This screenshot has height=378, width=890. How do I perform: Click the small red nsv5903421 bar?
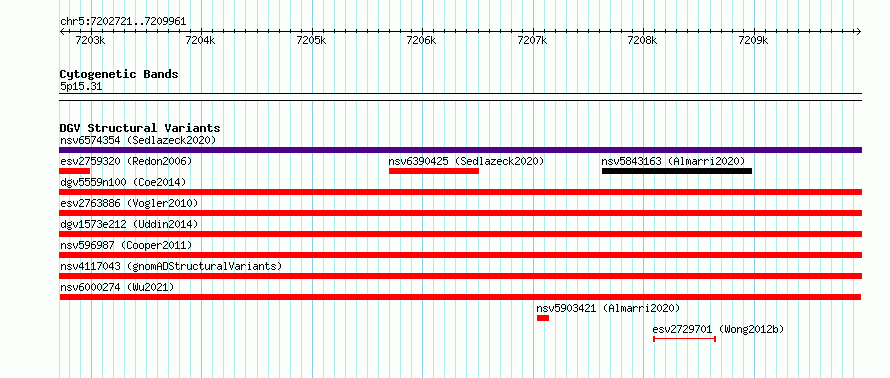(543, 318)
